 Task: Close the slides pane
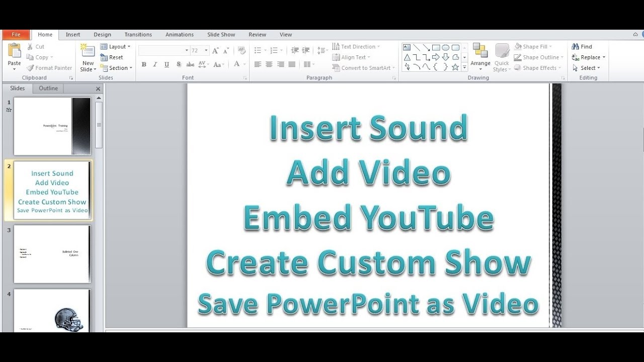click(98, 89)
